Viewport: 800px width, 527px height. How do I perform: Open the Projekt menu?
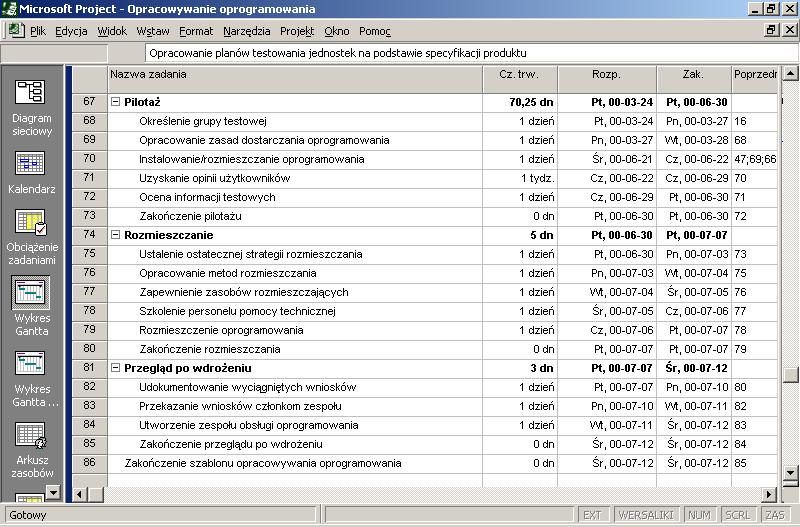[297, 32]
